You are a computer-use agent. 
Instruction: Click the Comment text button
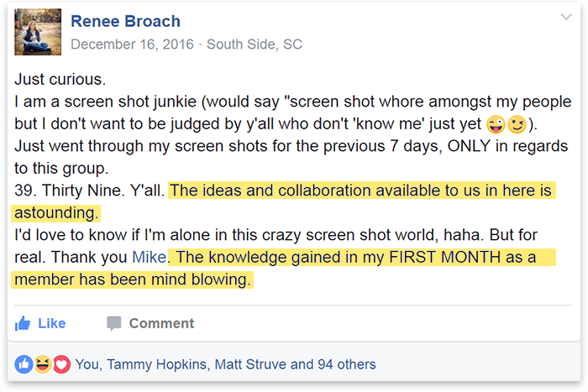tap(161, 323)
